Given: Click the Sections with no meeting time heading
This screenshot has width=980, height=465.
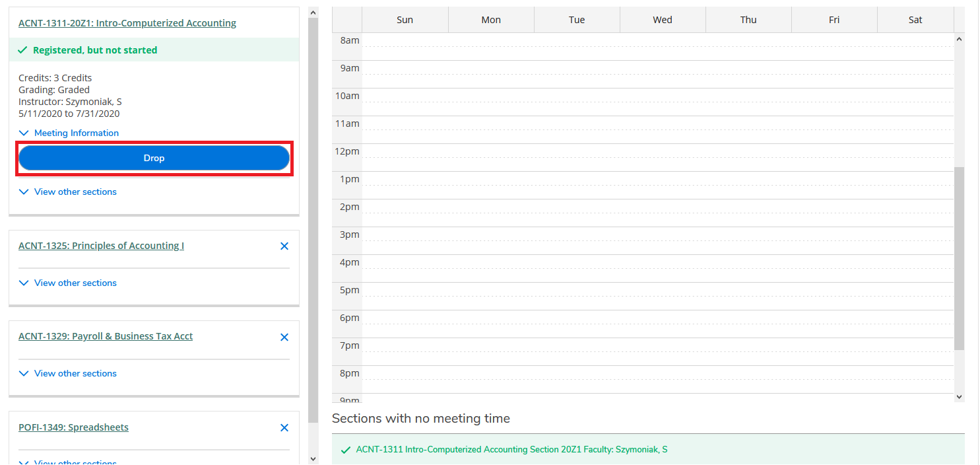Looking at the screenshot, I should coord(421,418).
